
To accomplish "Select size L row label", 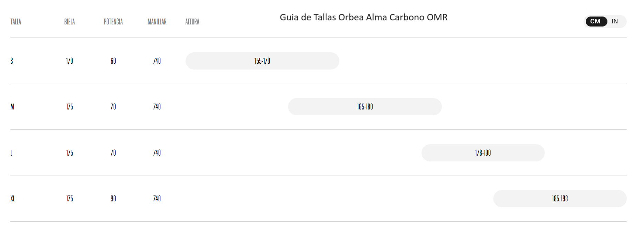I will pos(11,153).
